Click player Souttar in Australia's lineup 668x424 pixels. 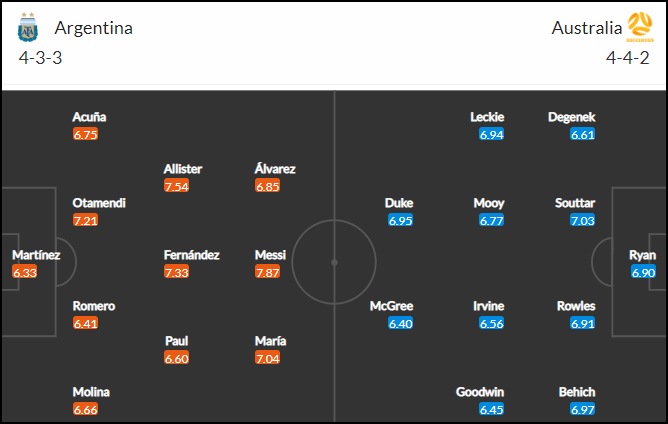click(575, 203)
